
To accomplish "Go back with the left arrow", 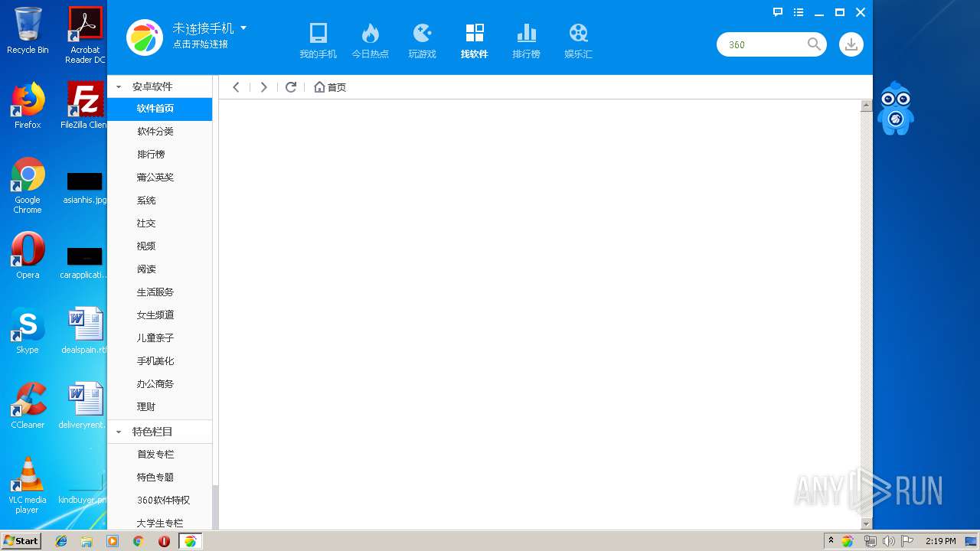I will coord(236,87).
